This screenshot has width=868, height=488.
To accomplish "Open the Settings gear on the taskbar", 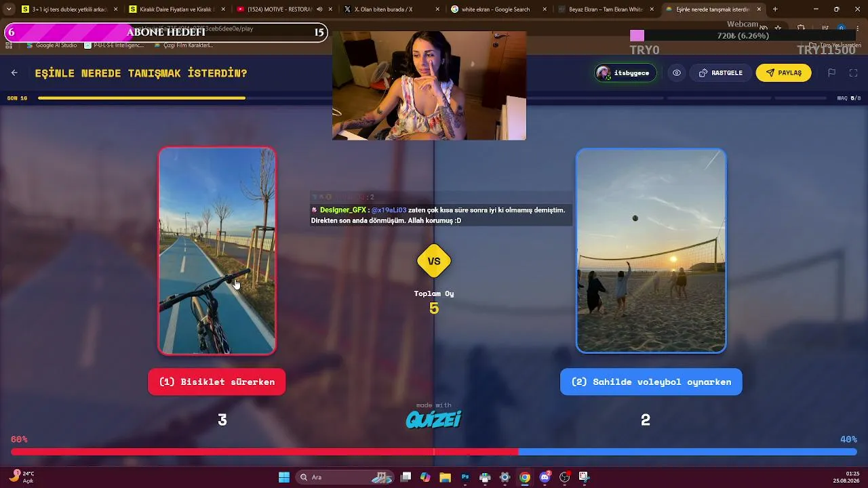I will 505,477.
